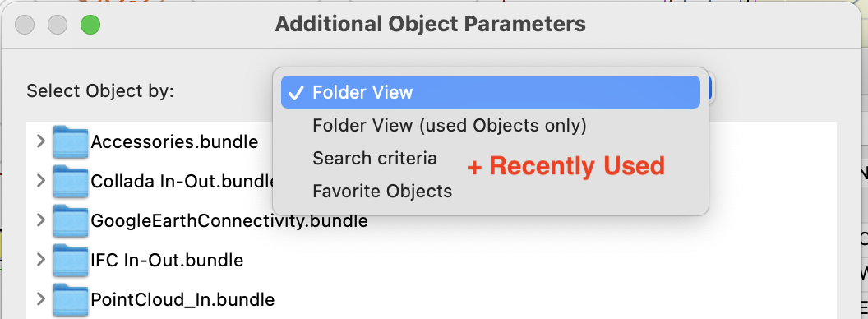The height and width of the screenshot is (319, 868).
Task: Click the GoogleEarthConnectivity.bundle folder icon
Action: tap(71, 220)
